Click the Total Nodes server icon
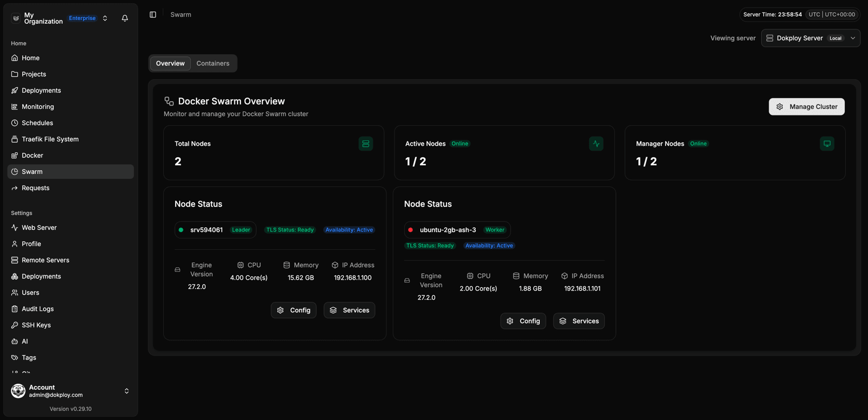This screenshot has height=420, width=868. [366, 144]
